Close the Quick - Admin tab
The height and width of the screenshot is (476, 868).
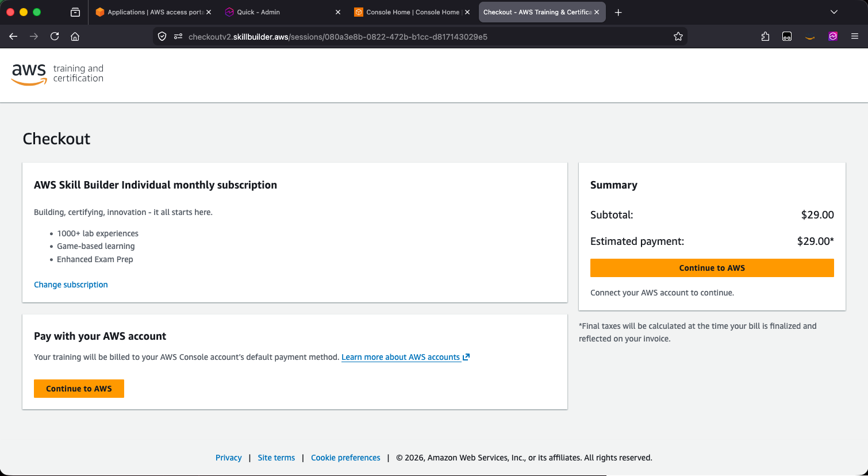pos(338,12)
